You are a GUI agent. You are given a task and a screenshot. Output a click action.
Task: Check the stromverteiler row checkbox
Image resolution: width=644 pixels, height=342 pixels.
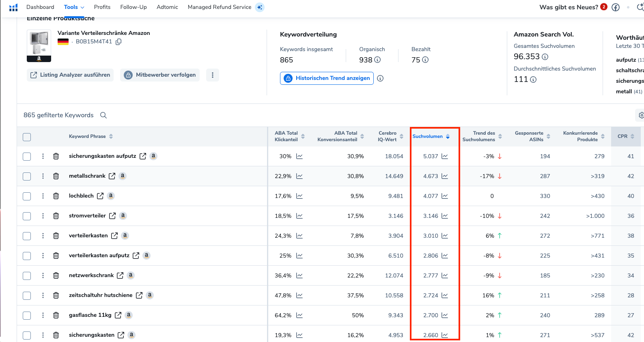pyautogui.click(x=27, y=216)
